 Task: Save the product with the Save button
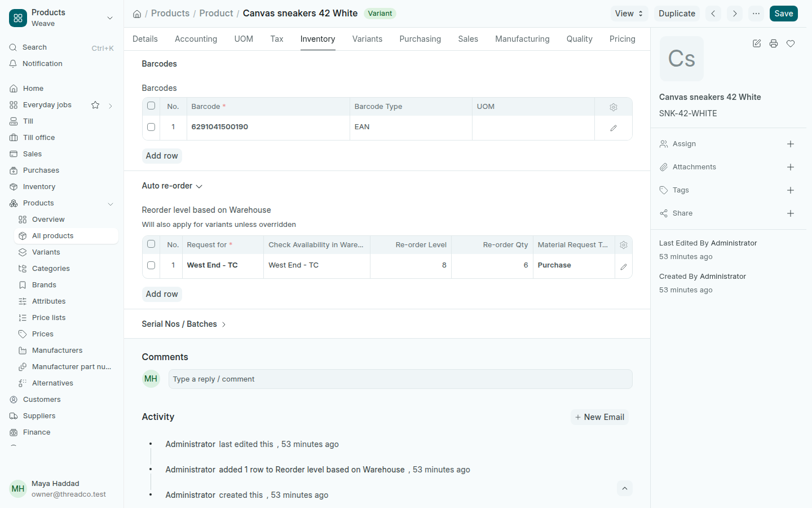pyautogui.click(x=784, y=14)
